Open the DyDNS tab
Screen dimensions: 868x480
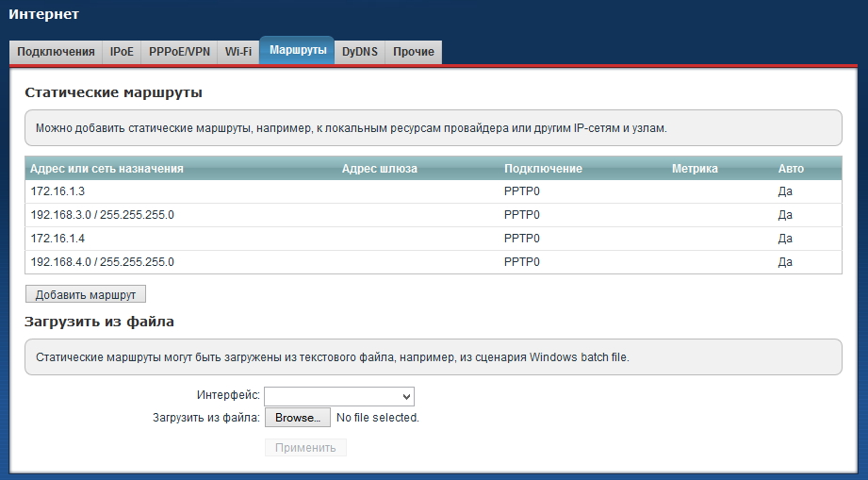[360, 52]
